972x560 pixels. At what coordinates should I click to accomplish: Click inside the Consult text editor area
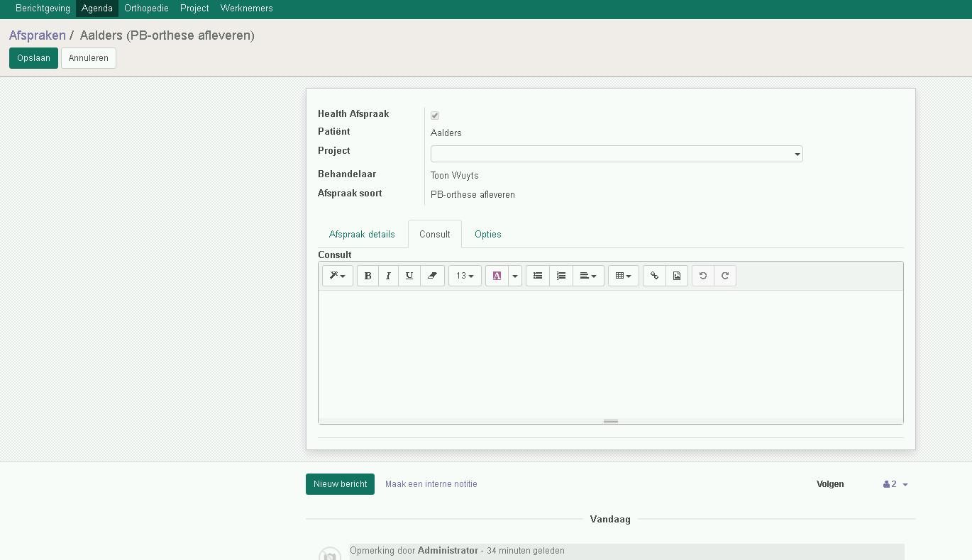coord(611,354)
